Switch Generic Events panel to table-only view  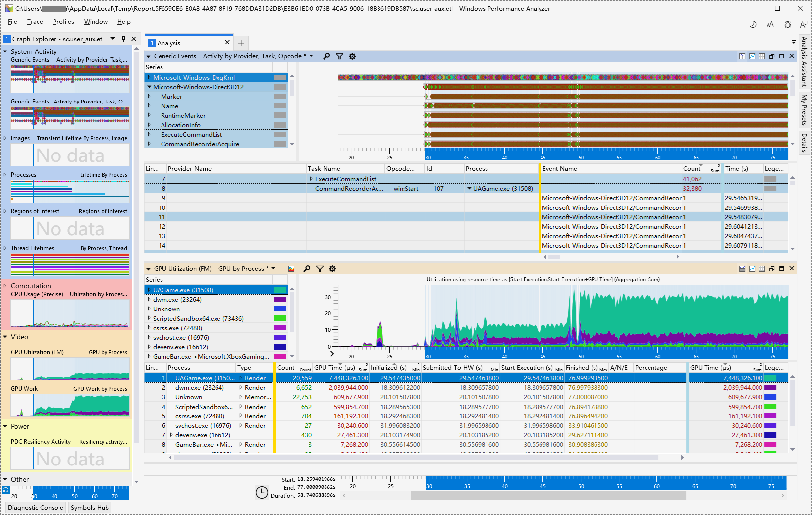click(762, 56)
